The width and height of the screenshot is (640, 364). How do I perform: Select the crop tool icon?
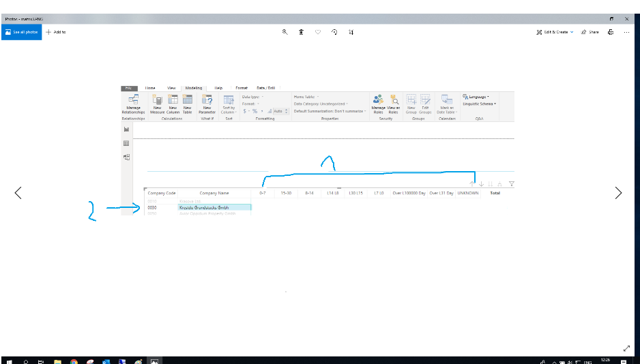tap(351, 32)
